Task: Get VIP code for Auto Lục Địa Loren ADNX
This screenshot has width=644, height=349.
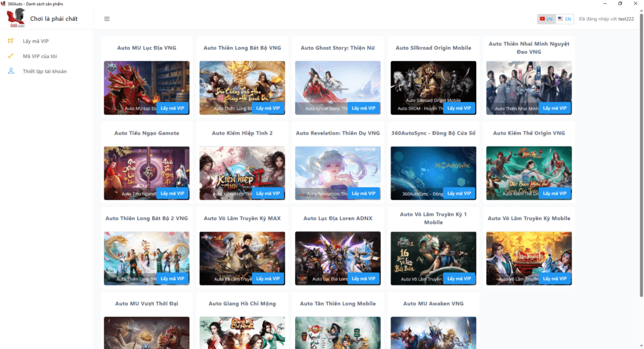Action: click(x=364, y=279)
